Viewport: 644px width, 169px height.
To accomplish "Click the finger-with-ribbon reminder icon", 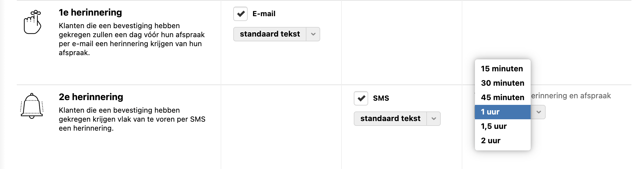I will 32,22.
